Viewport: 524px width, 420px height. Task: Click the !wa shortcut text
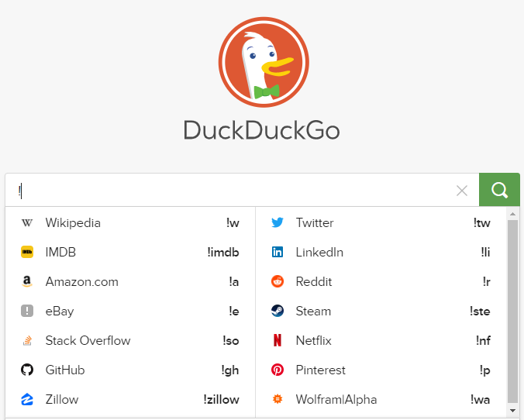[481, 400]
